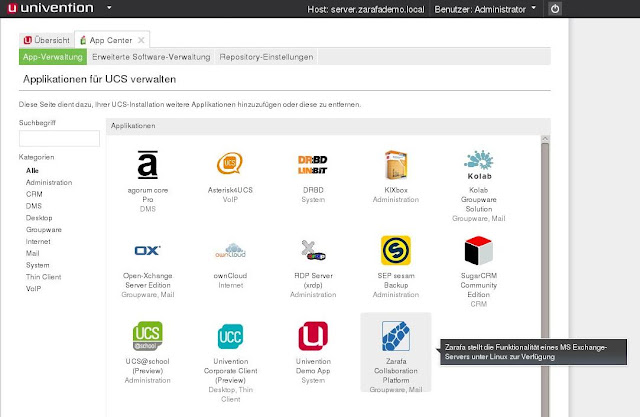The width and height of the screenshot is (640, 417).
Task: Filter by Groupware category
Action: point(44,229)
